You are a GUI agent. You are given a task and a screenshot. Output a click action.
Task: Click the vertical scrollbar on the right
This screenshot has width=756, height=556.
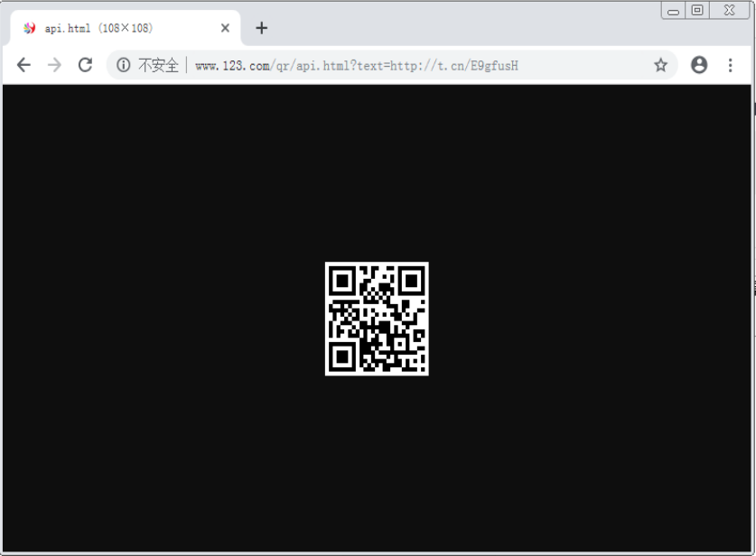[x=751, y=271]
